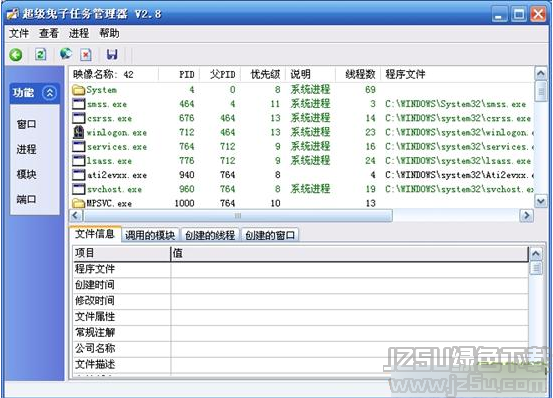553x398 pixels.
Task: Click the process list vertical scrollbar thumb
Action: tap(541, 91)
